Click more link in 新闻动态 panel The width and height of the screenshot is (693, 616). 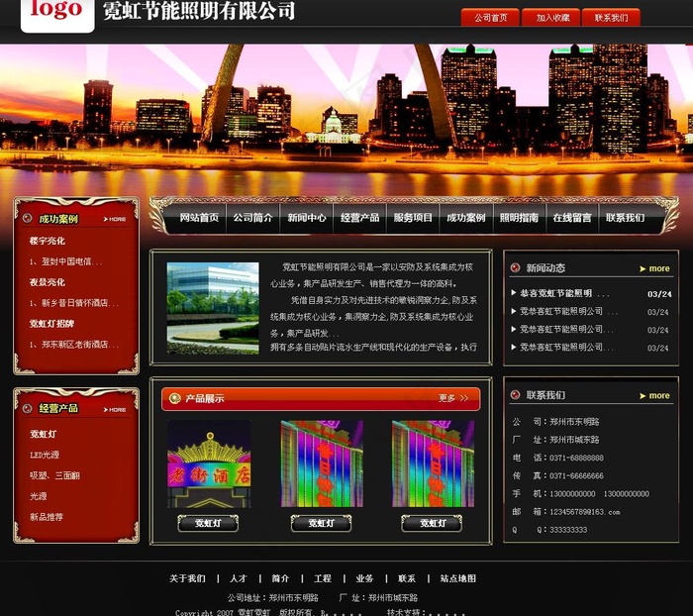(x=654, y=268)
